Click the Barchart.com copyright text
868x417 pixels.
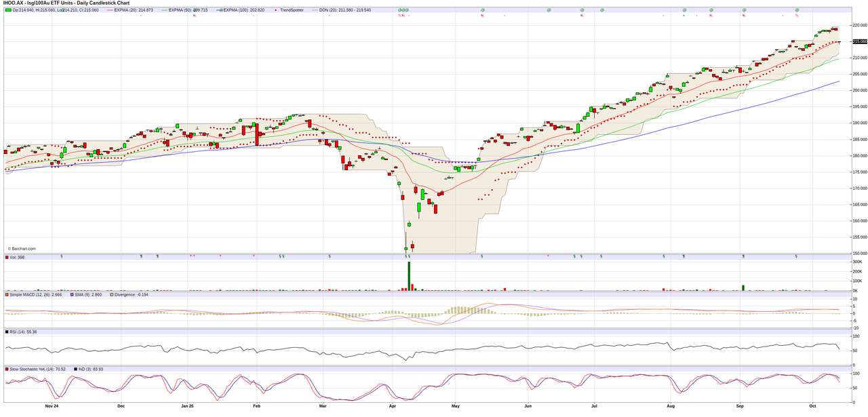22,249
